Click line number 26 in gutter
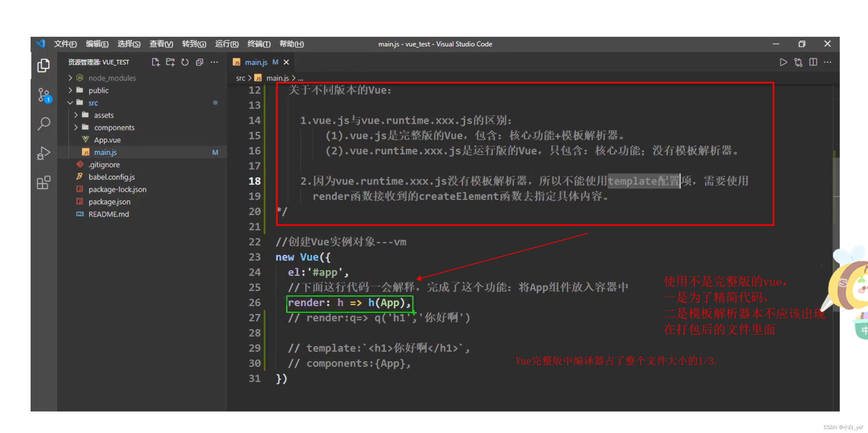Viewport: 868px width, 433px height. click(x=254, y=303)
